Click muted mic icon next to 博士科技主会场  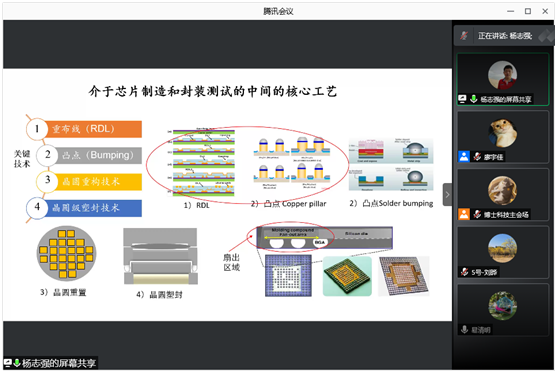click(477, 214)
